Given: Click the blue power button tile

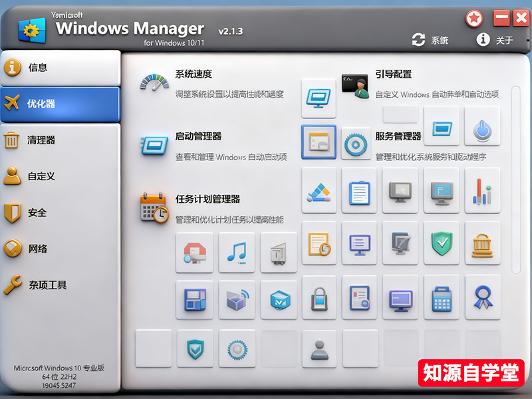Looking at the screenshot, I should coord(482,128).
